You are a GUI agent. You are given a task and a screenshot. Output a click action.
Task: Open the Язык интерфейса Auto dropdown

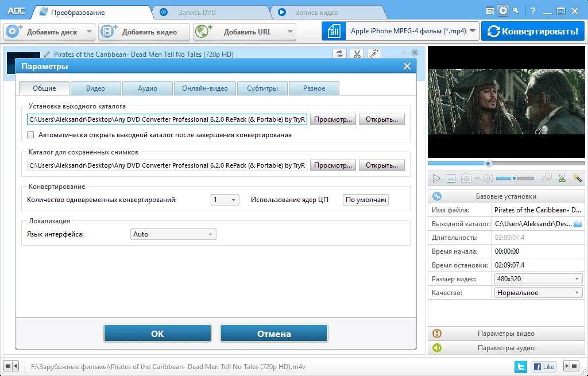(x=173, y=234)
